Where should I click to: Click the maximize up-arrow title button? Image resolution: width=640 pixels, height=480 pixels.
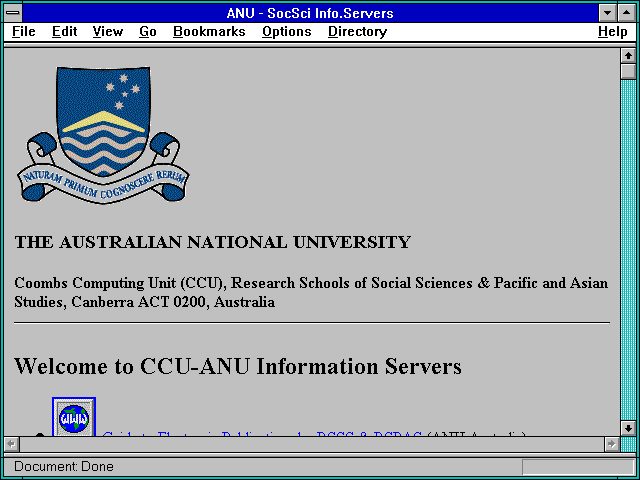coord(627,13)
